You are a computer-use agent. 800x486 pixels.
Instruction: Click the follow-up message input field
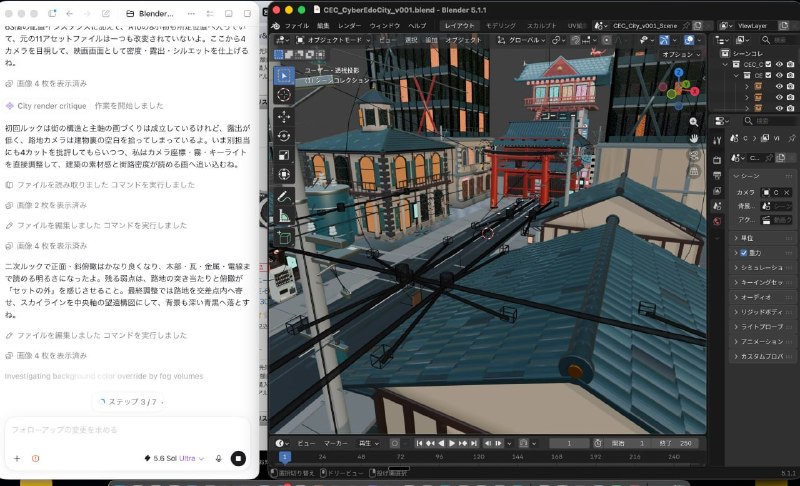point(127,430)
